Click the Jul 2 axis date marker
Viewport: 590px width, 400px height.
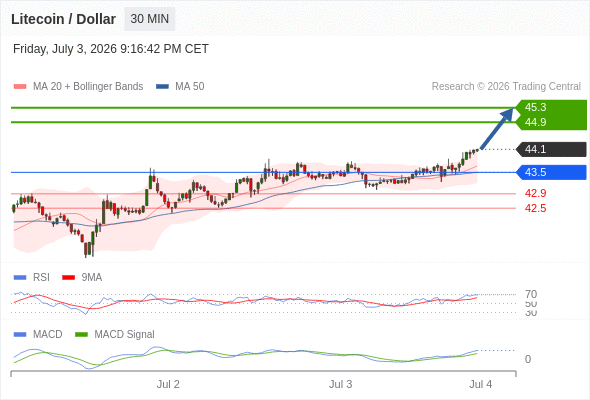(168, 384)
